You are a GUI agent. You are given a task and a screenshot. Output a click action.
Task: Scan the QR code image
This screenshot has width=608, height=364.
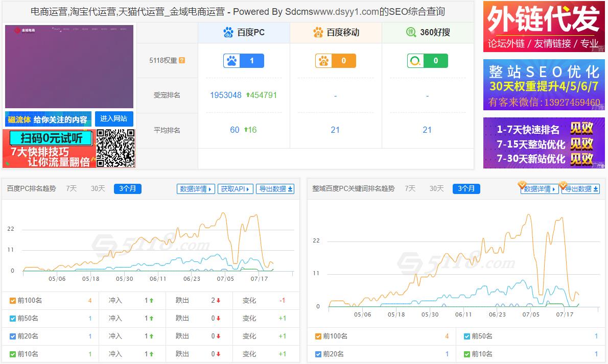pos(115,148)
